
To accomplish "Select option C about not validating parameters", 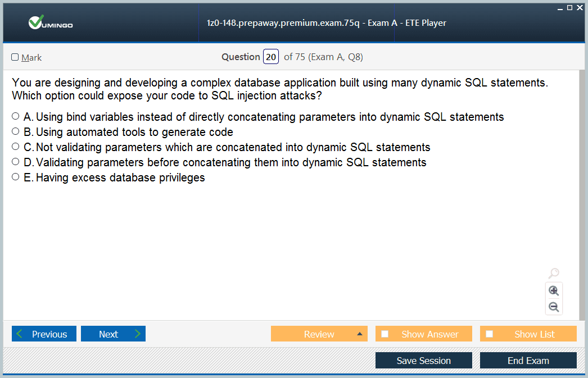I will click(x=15, y=147).
